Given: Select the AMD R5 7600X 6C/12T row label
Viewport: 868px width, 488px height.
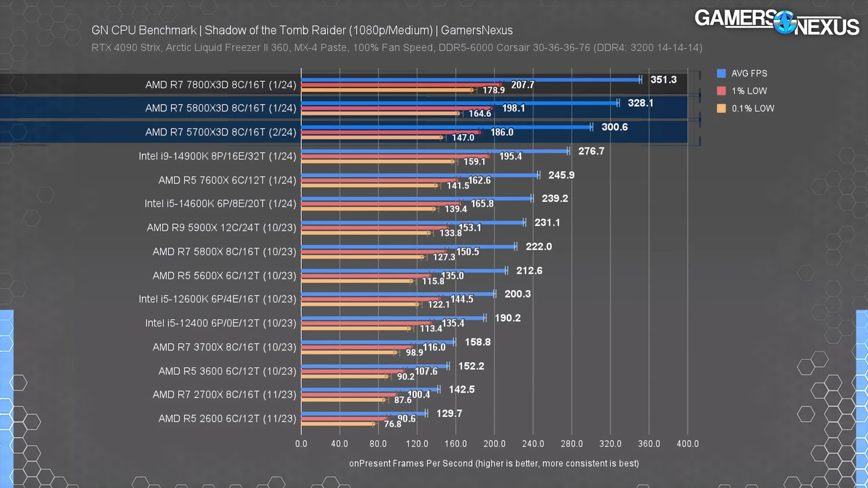Looking at the screenshot, I should pyautogui.click(x=227, y=180).
